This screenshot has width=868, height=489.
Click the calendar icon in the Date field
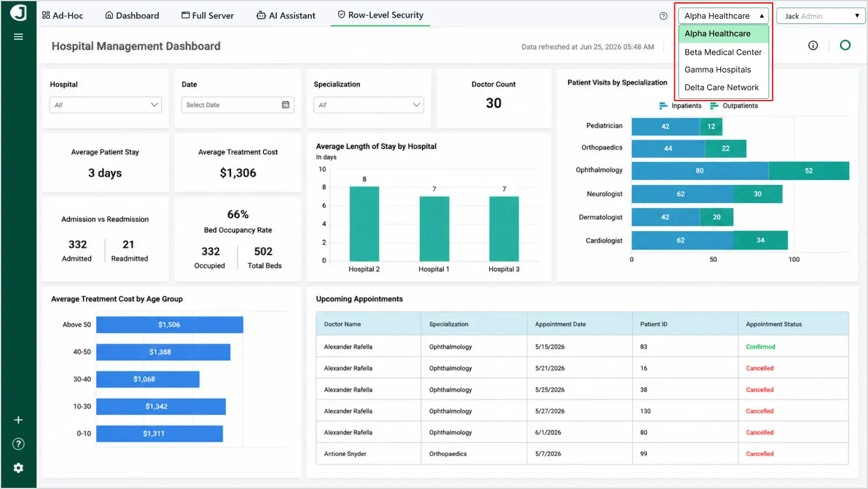[285, 105]
